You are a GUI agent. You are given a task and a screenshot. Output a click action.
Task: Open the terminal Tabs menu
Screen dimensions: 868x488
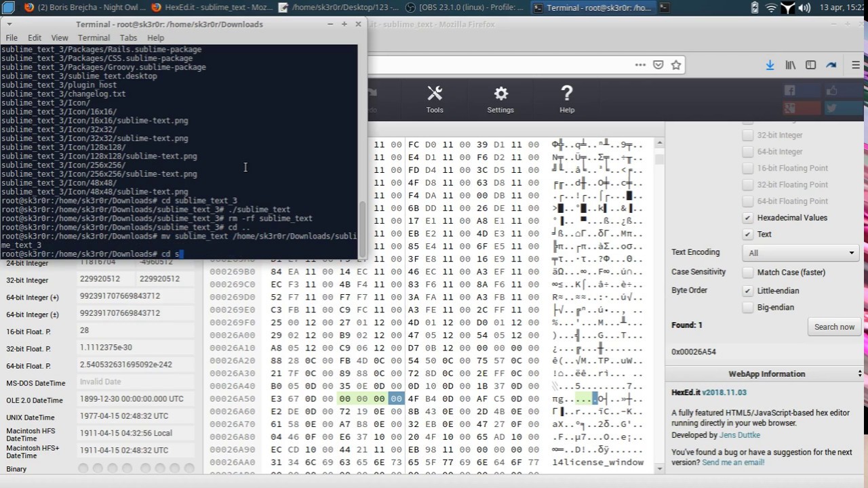point(128,38)
